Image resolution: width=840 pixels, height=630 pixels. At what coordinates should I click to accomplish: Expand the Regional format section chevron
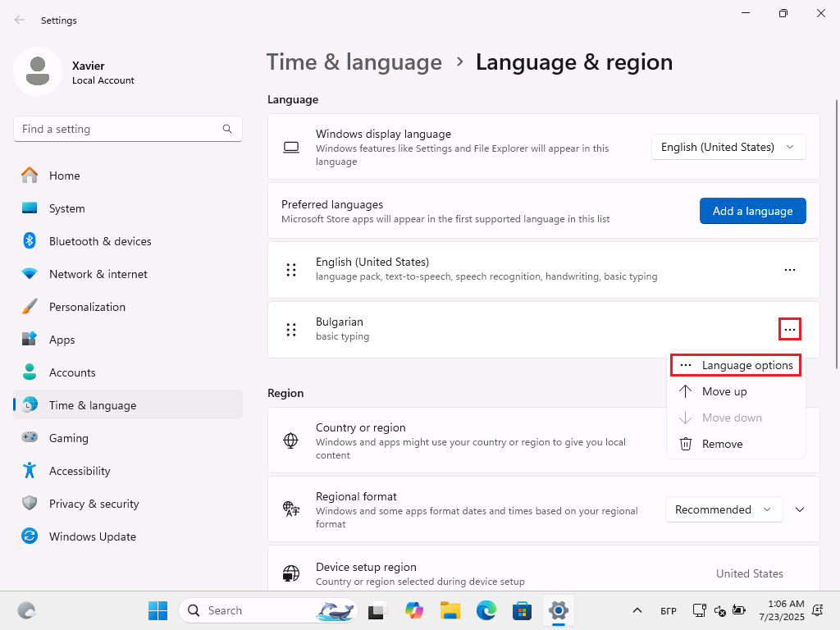(x=800, y=509)
